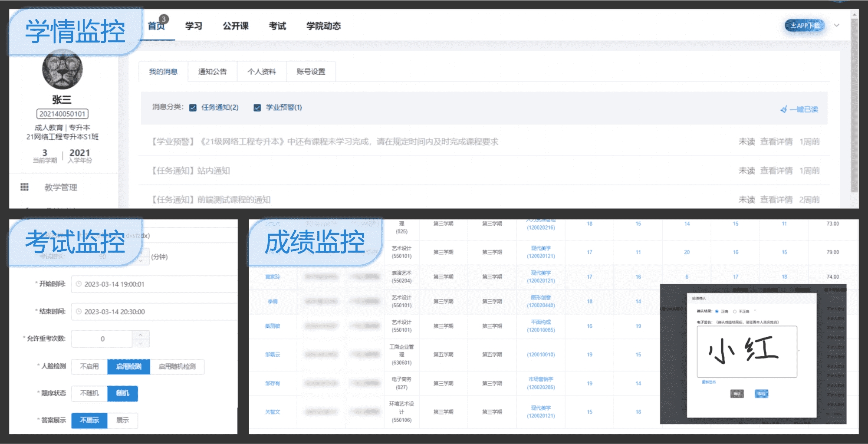The width and height of the screenshot is (868, 444).
Task: Open the 图形创意 (120020440) course link
Action: click(x=541, y=301)
